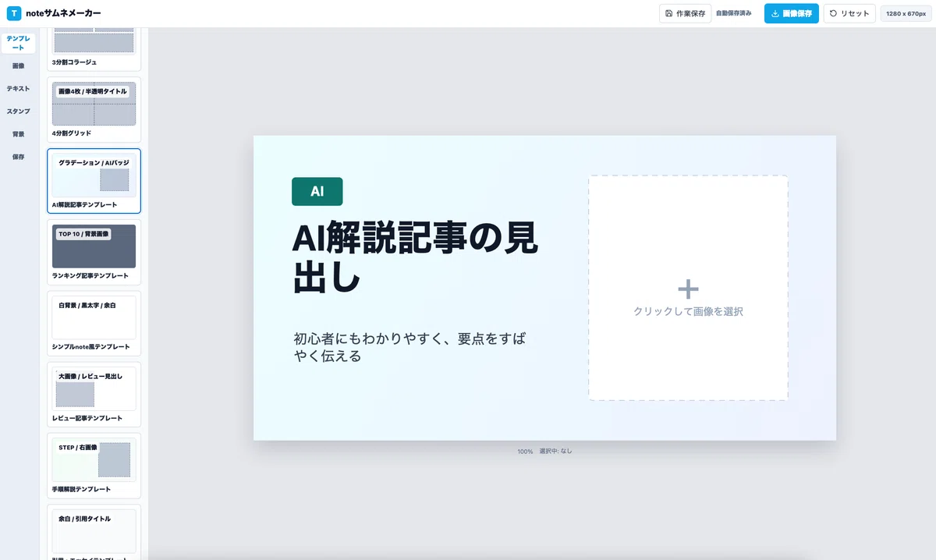
Task: Click the reset arrow icon in リセット
Action: click(x=833, y=13)
